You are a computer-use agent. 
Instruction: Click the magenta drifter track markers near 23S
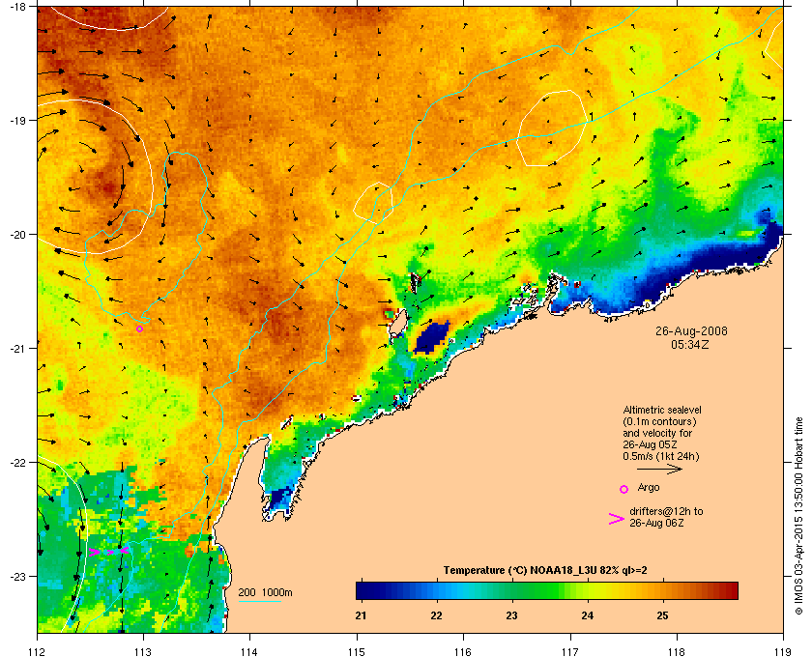(x=108, y=552)
